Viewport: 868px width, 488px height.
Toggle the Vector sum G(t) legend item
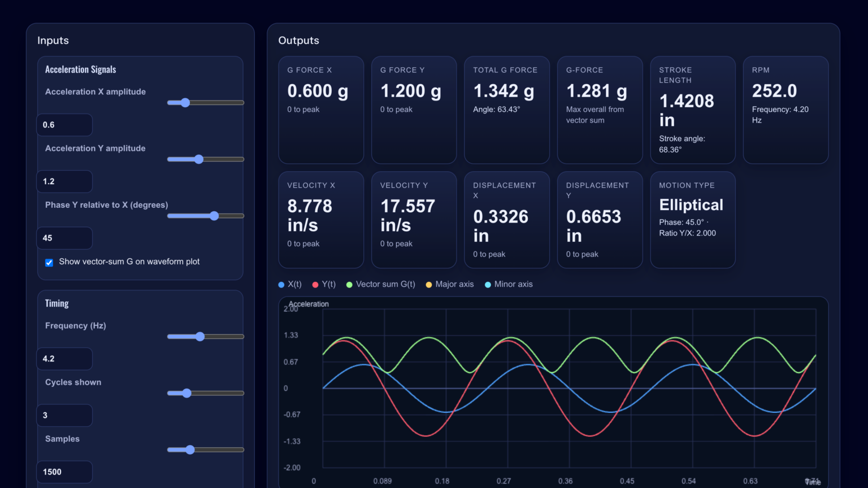[x=380, y=284]
